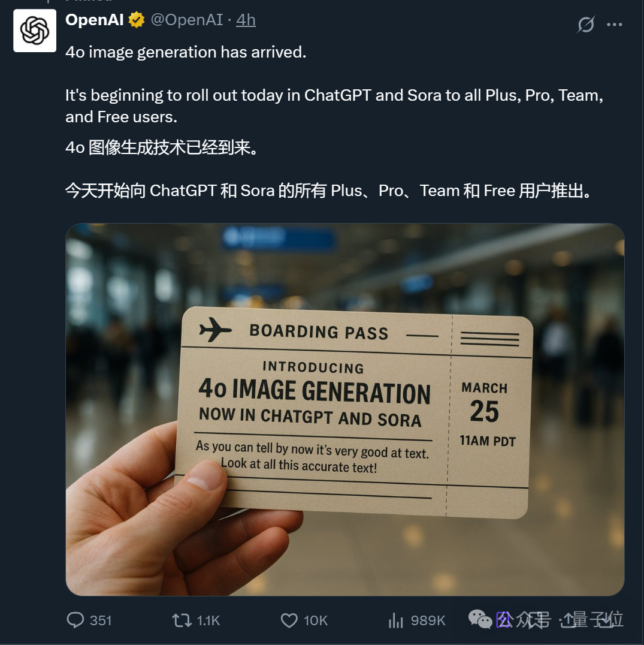The width and height of the screenshot is (644, 645).
Task: Click the translated Chinese tweet text
Action: pyautogui.click(x=329, y=169)
